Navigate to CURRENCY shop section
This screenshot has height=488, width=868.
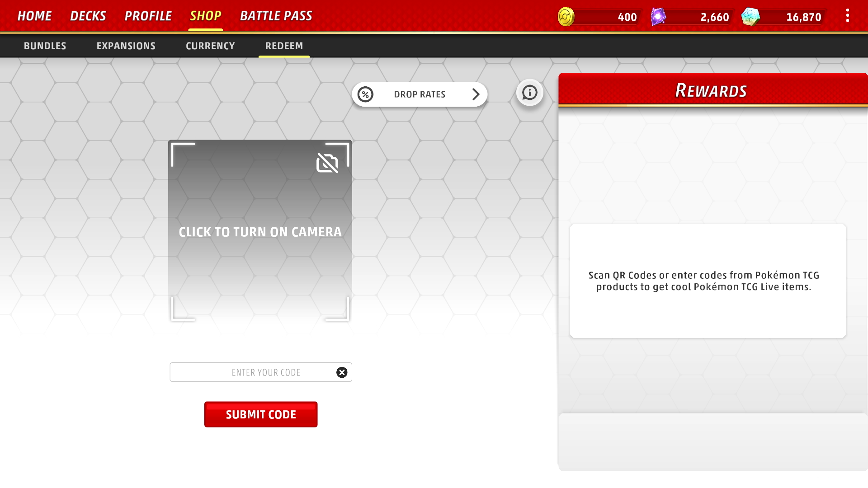tap(210, 45)
